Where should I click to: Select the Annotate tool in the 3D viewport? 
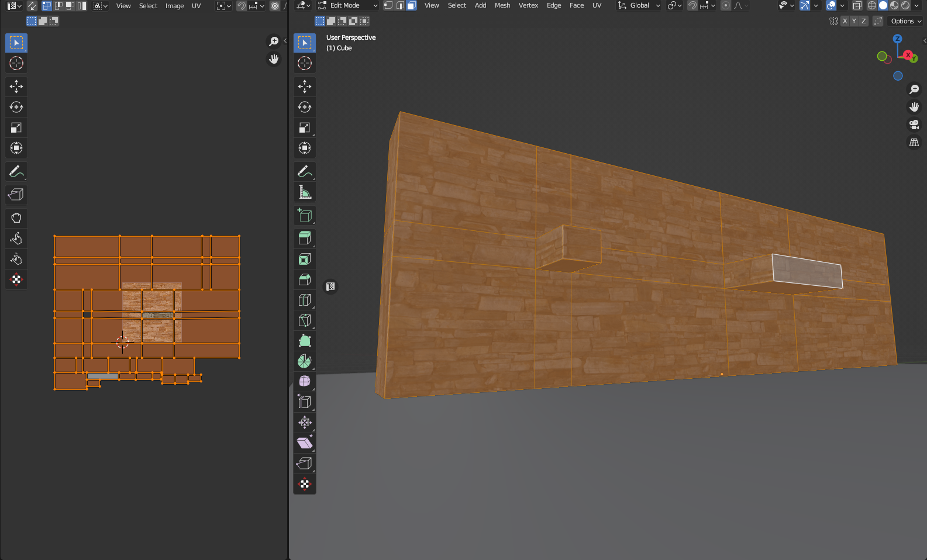click(x=305, y=171)
